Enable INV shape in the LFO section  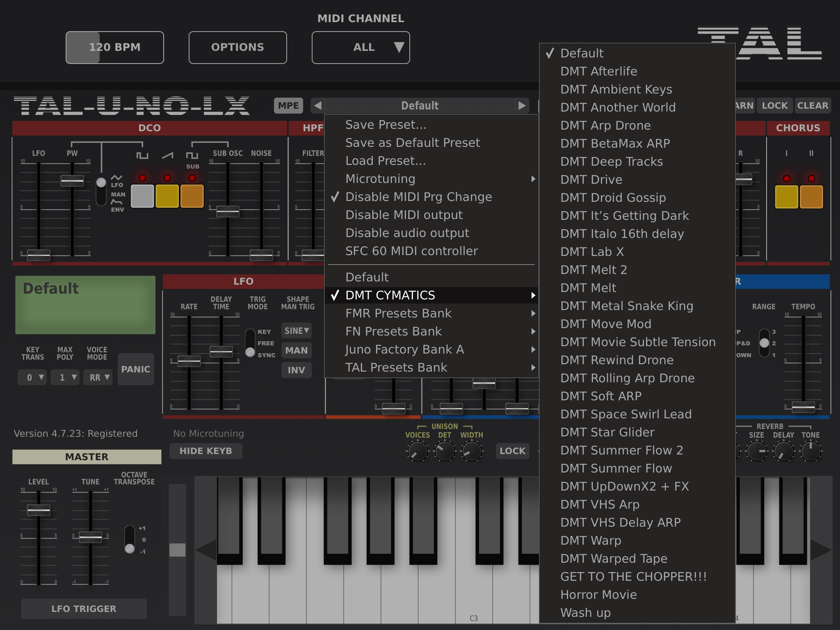[296, 370]
